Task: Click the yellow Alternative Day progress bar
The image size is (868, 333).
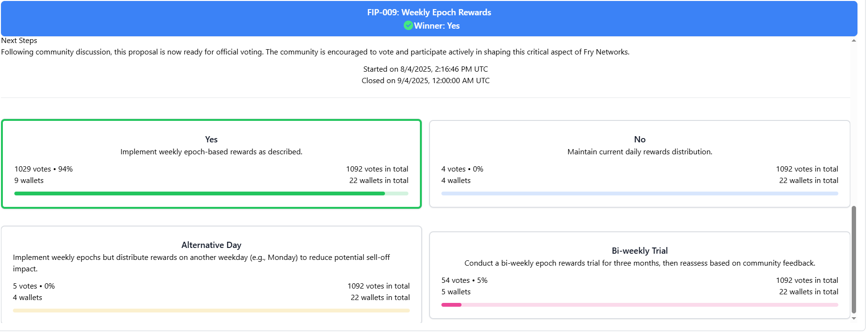Action: 211,311
